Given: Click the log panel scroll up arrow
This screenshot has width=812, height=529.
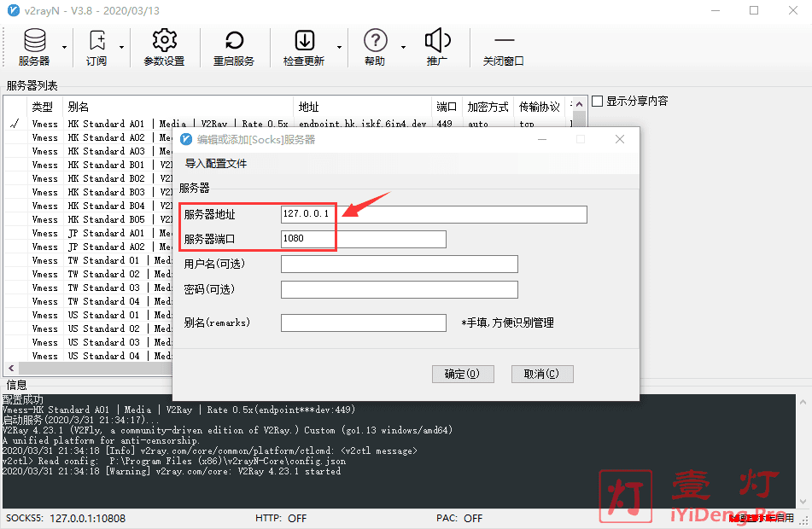Looking at the screenshot, I should pyautogui.click(x=803, y=402).
